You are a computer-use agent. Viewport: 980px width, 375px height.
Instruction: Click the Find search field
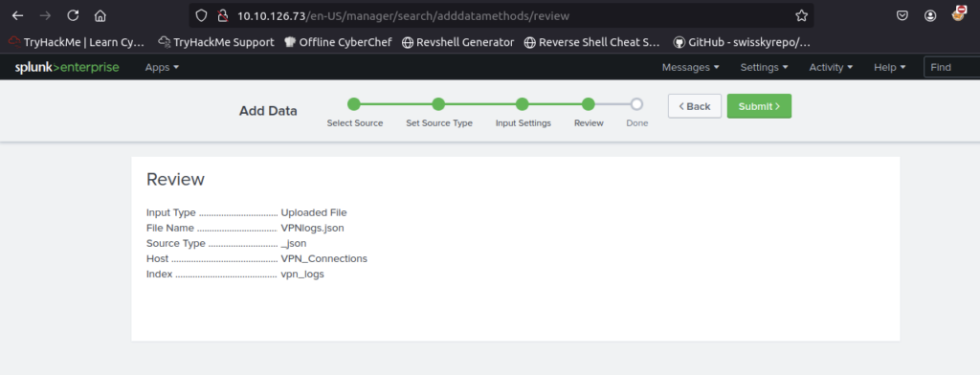(x=951, y=68)
